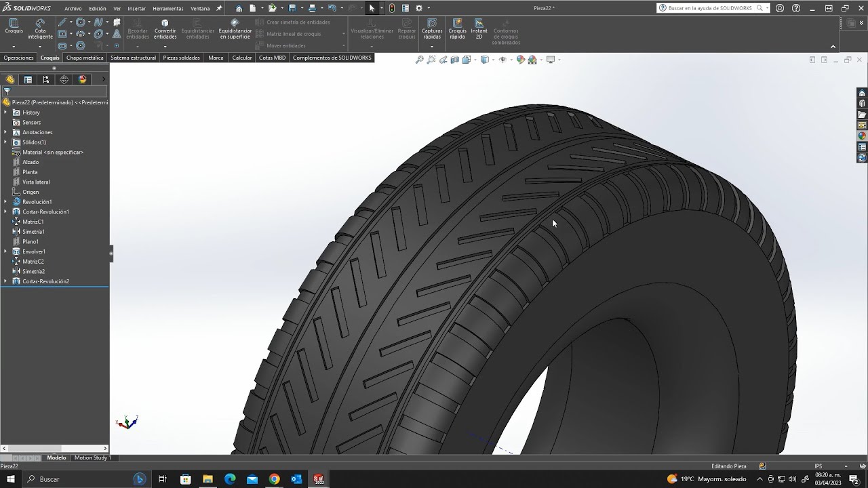The width and height of the screenshot is (868, 488).
Task: Open the Insertar menu
Action: 136,9
